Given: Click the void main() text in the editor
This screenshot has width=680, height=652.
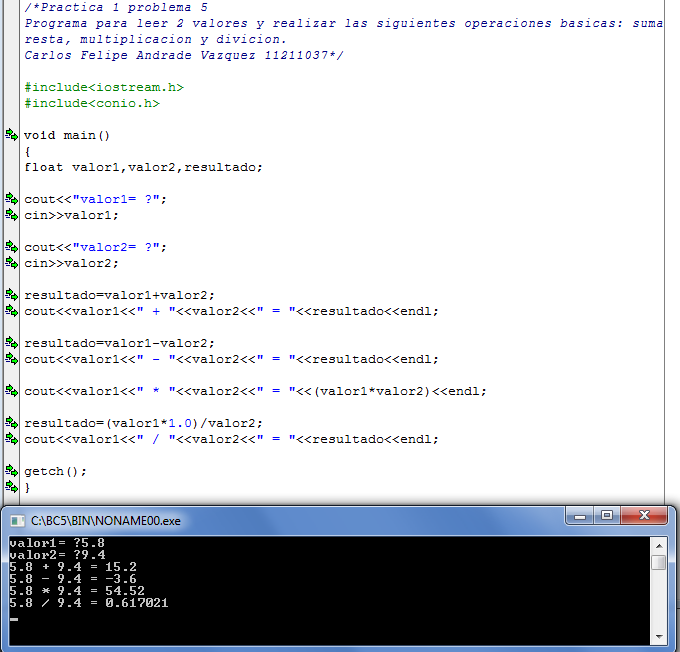Looking at the screenshot, I should (67, 135).
